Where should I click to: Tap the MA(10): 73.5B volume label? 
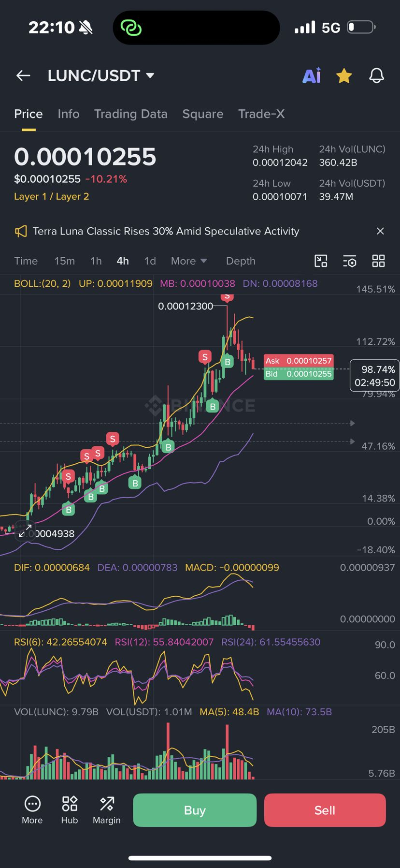click(x=300, y=712)
